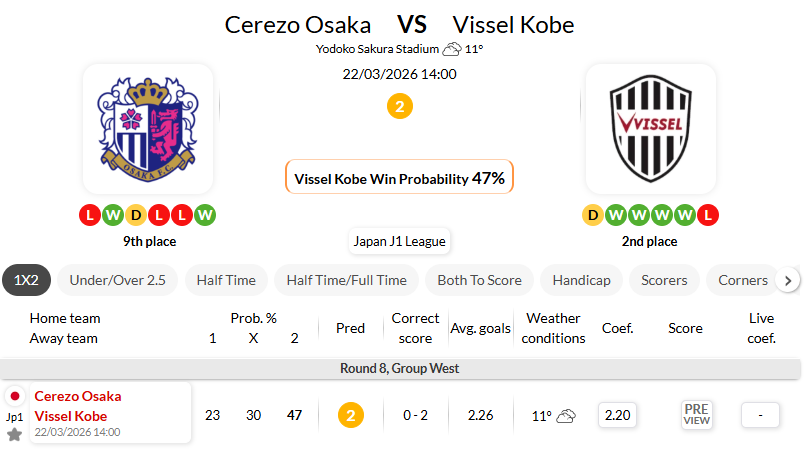
Task: Click the cloudy weather icon near stadium name
Action: click(452, 49)
